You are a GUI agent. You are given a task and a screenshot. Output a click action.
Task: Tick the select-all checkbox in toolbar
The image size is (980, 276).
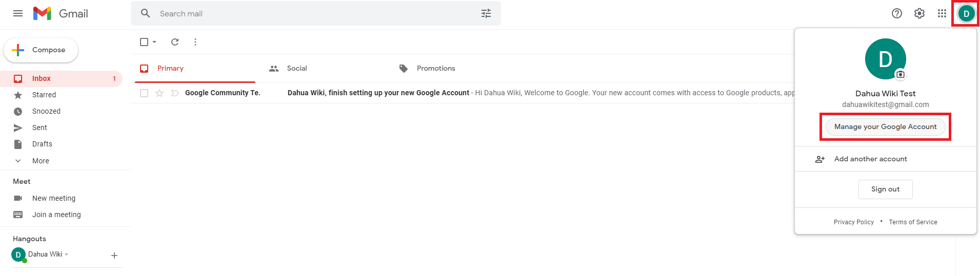click(144, 42)
